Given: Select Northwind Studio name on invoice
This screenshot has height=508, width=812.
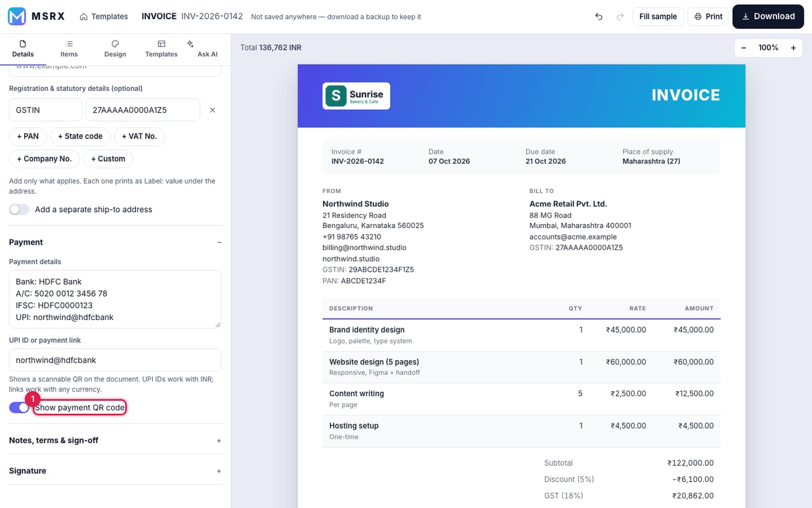Looking at the screenshot, I should point(355,204).
